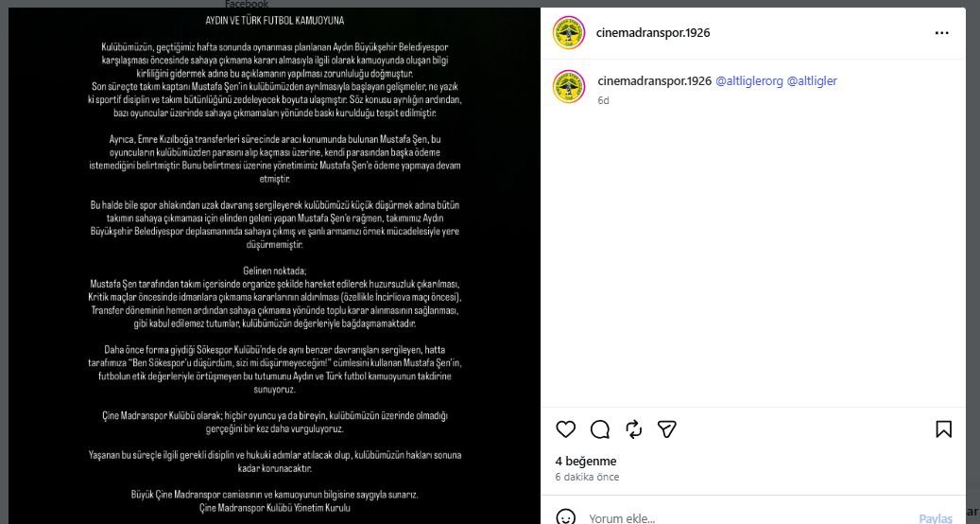Open cinemadranspor.1926 username in post header
Screen dimensions: 980x524
click(652, 32)
